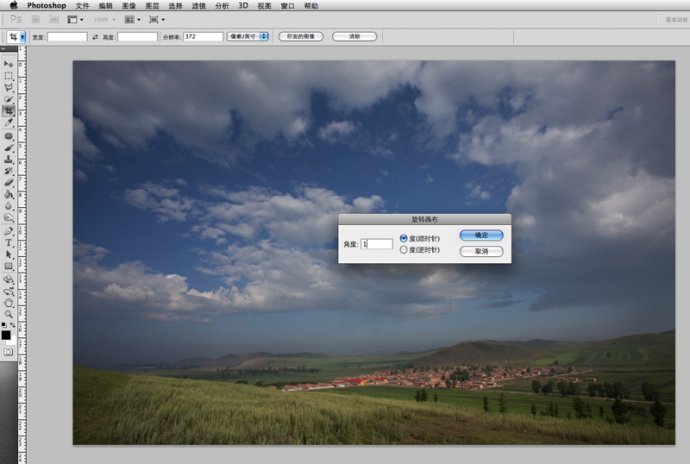Select the 度(逆时针) counterclockwise radio button
This screenshot has width=690, height=464.
point(404,250)
